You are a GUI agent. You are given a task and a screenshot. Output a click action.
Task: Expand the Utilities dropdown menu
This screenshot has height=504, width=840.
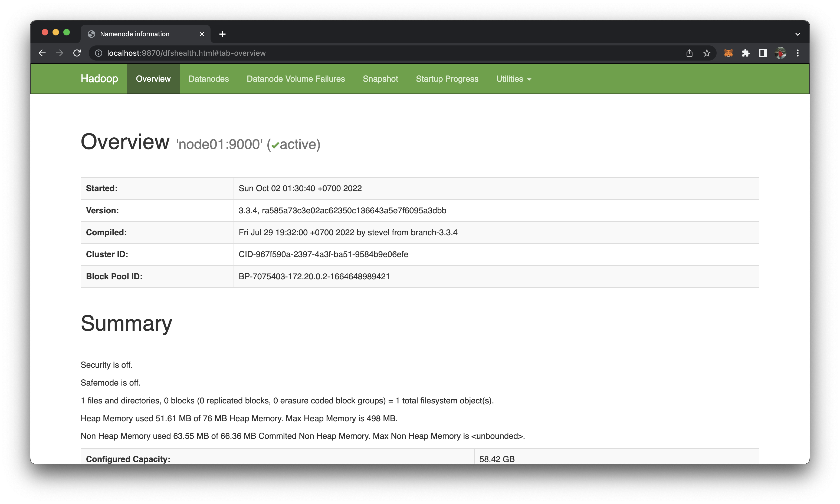point(513,79)
